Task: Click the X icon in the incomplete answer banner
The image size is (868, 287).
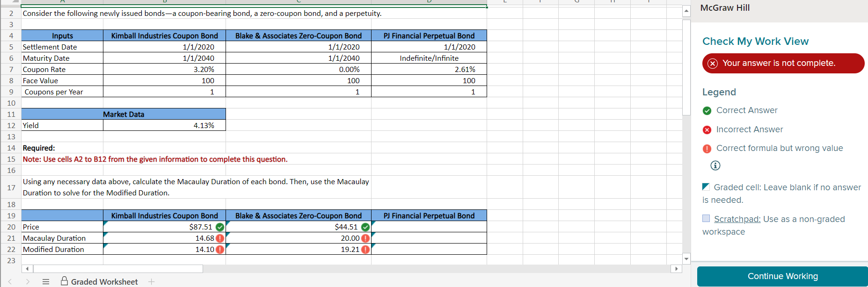Action: point(713,64)
